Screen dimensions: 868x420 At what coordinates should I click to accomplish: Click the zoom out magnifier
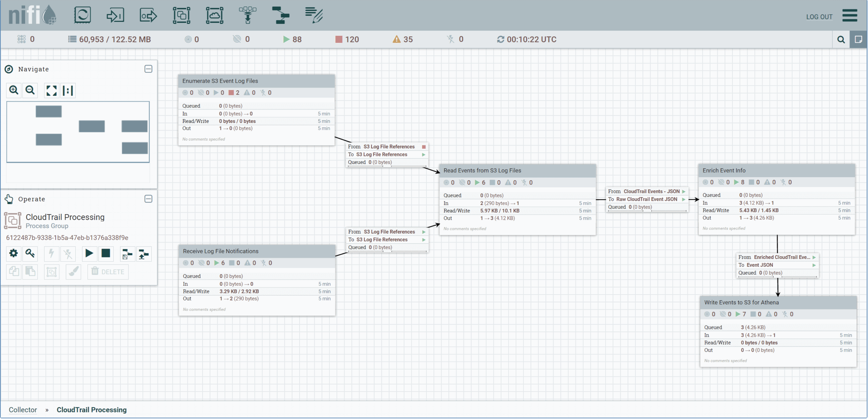[30, 90]
